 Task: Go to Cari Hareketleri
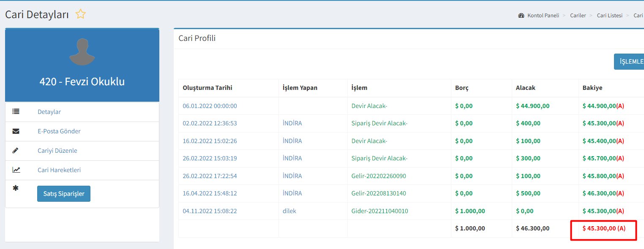pyautogui.click(x=59, y=170)
